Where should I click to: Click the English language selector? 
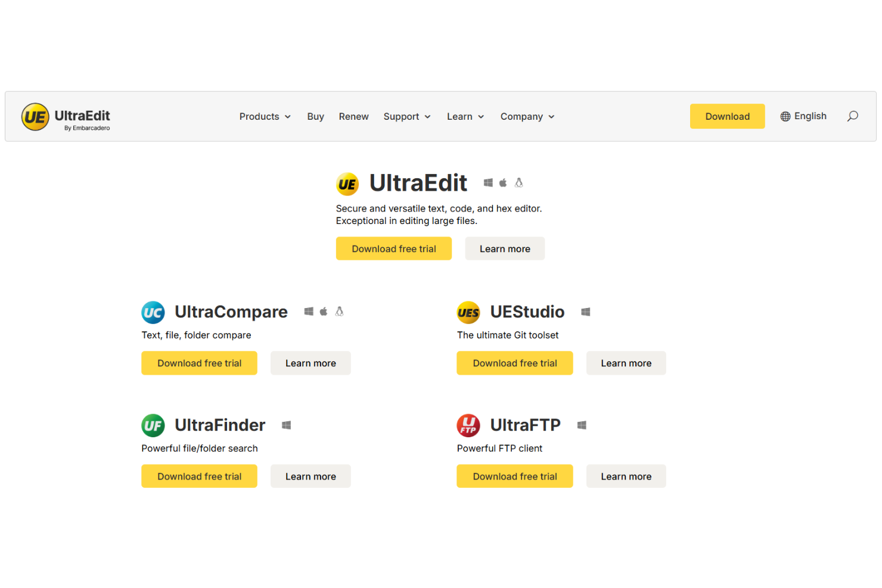tap(810, 116)
